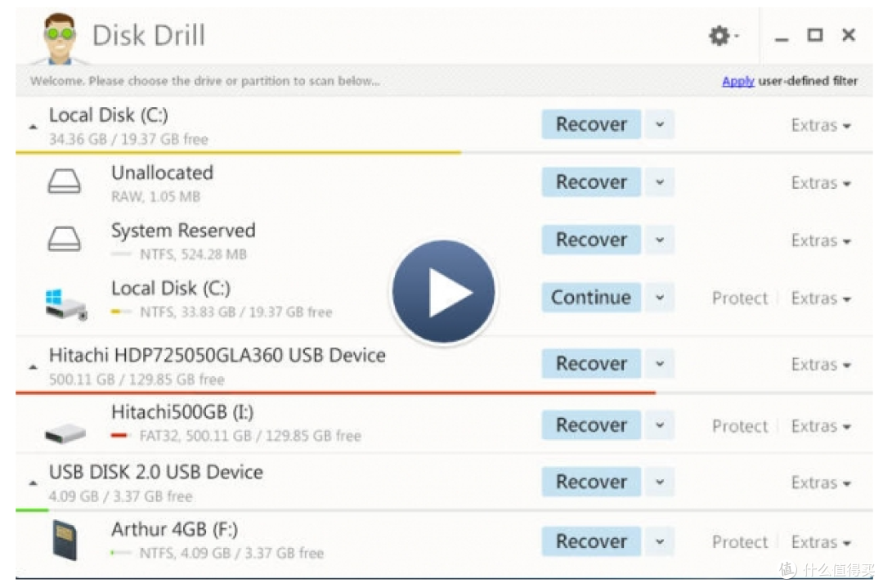Click the Windows Local Disk (C:) partition icon

coord(66,304)
